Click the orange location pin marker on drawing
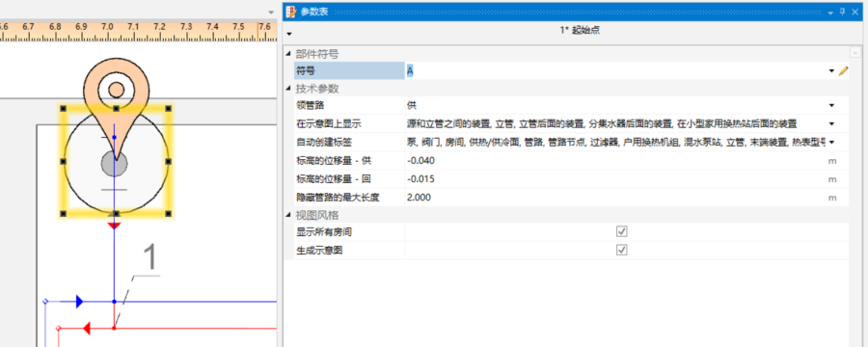 [116, 98]
